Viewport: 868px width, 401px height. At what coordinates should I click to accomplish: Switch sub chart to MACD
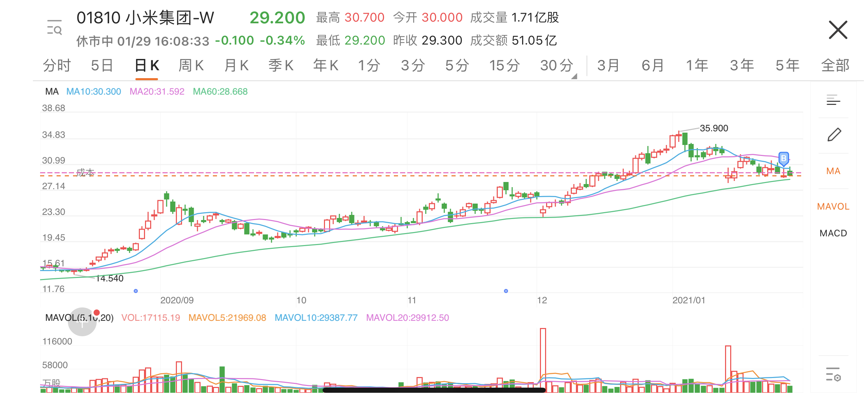click(x=833, y=233)
